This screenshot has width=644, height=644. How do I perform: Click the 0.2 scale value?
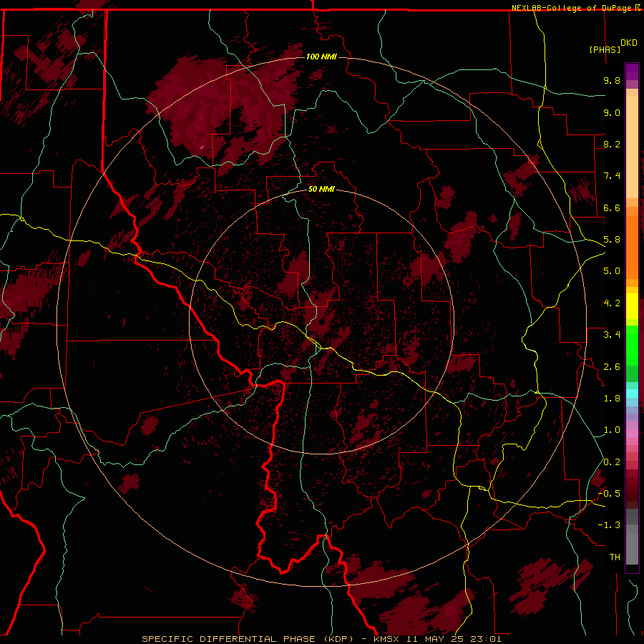(612, 462)
